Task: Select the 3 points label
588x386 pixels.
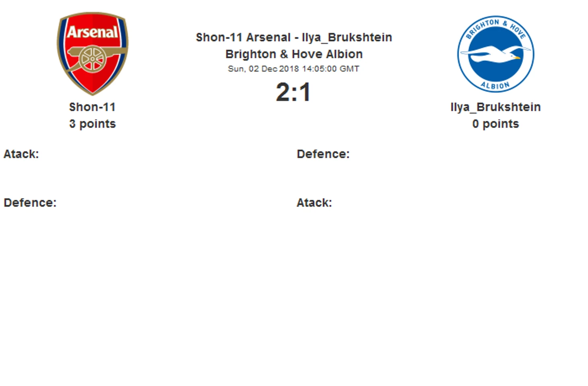Action: (x=92, y=124)
